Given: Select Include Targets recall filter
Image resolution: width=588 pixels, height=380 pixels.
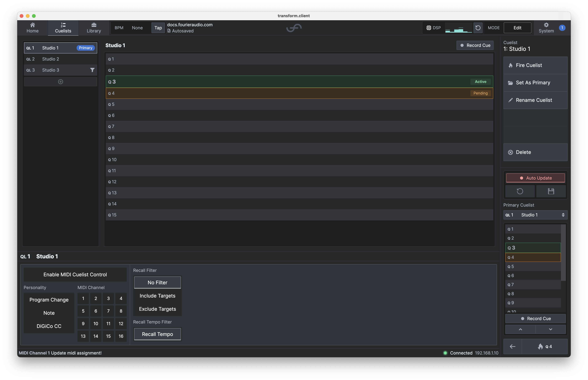Looking at the screenshot, I should pos(157,296).
